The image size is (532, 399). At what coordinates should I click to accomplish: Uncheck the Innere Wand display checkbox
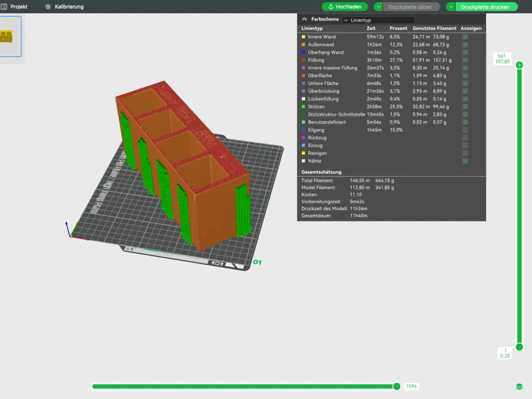tap(465, 37)
